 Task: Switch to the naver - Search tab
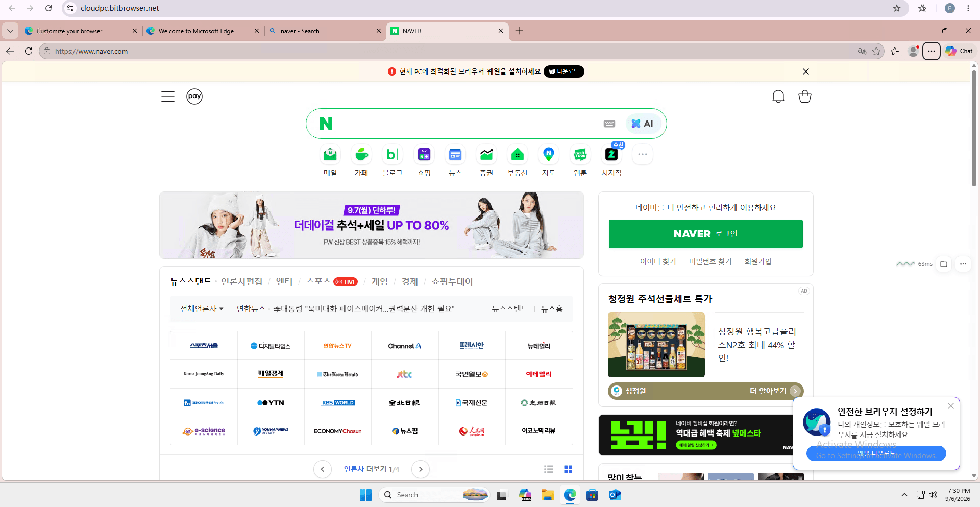pyautogui.click(x=326, y=31)
